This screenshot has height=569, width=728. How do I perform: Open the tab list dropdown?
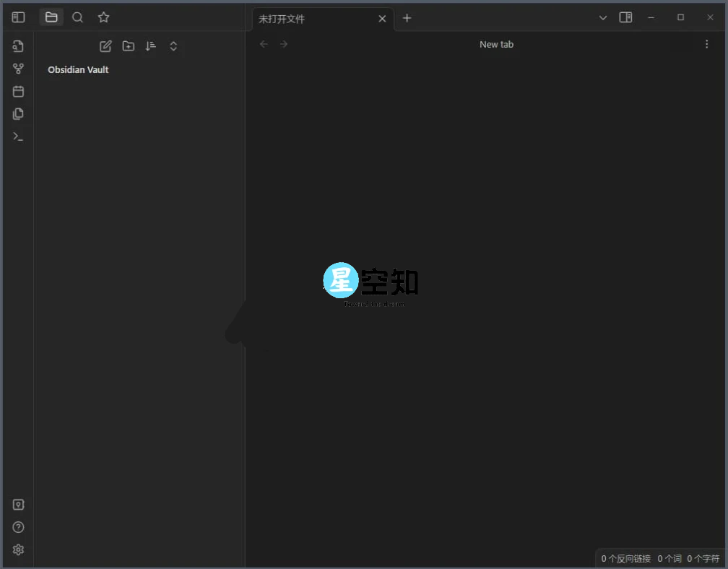click(603, 17)
